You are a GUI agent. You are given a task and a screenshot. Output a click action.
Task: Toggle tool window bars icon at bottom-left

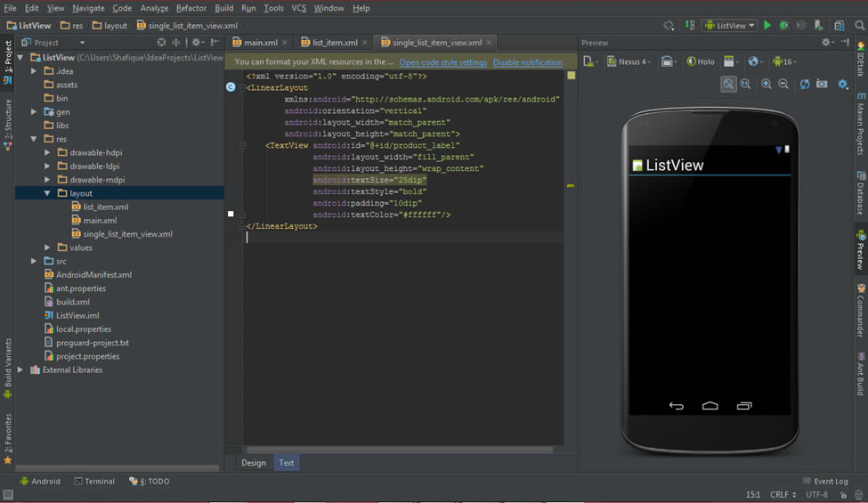click(8, 494)
